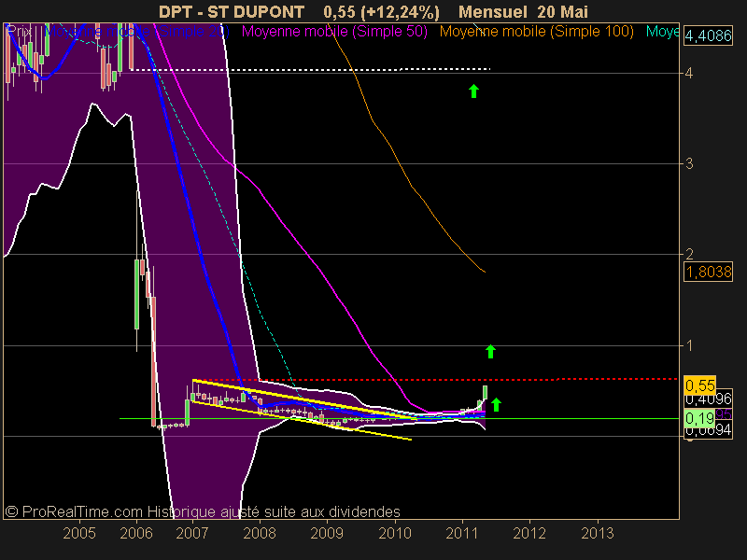Image resolution: width=747 pixels, height=560 pixels.
Task: Click the "20 Mai" date in the header
Action: [563, 12]
